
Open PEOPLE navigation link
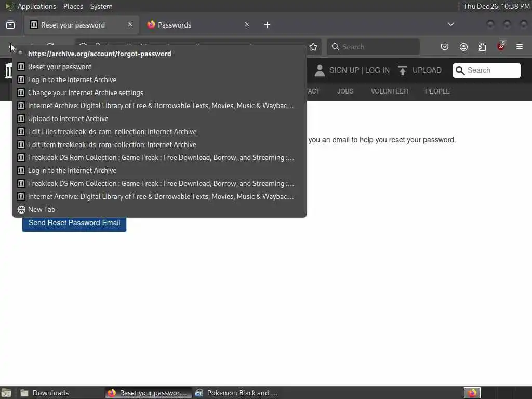pyautogui.click(x=437, y=91)
